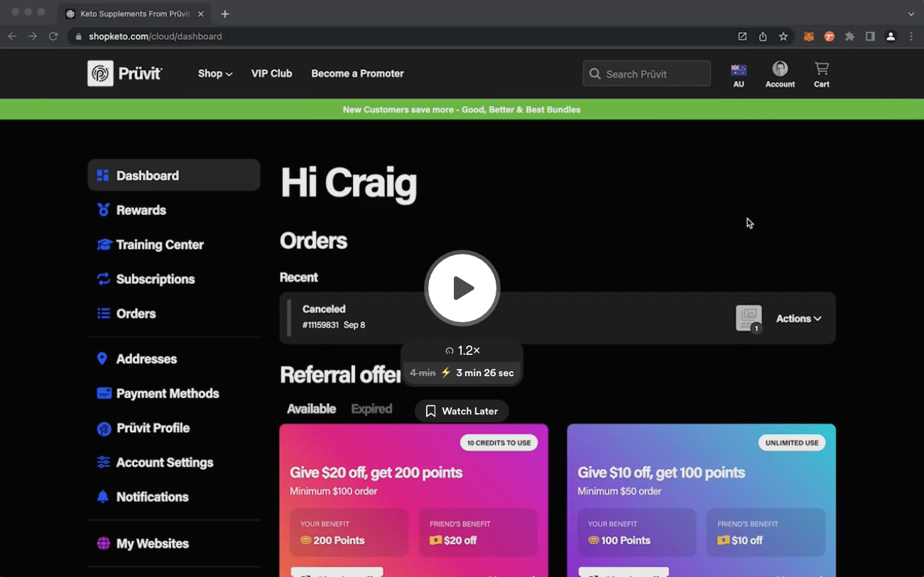
Task: Click the 200 Points benefit box
Action: tap(349, 532)
